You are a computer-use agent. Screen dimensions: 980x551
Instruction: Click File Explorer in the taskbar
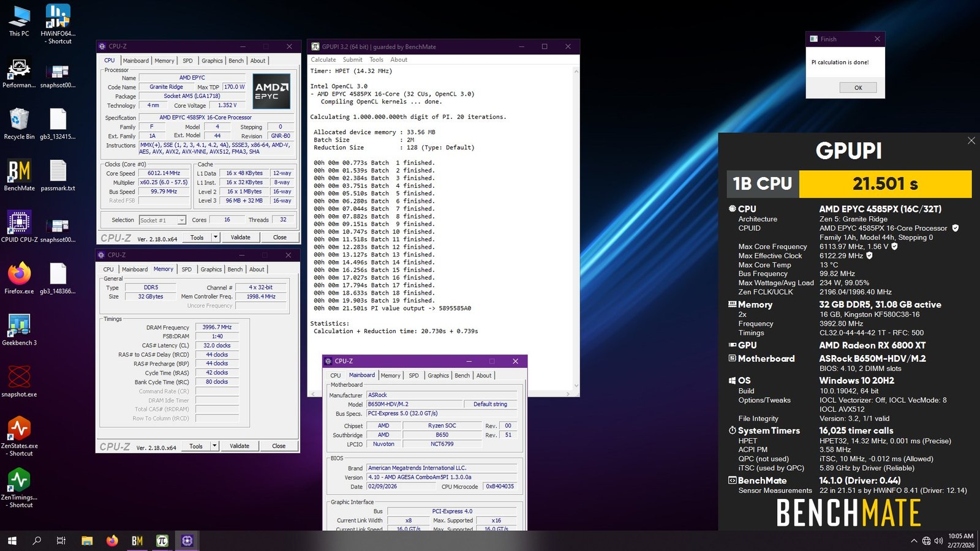87,541
